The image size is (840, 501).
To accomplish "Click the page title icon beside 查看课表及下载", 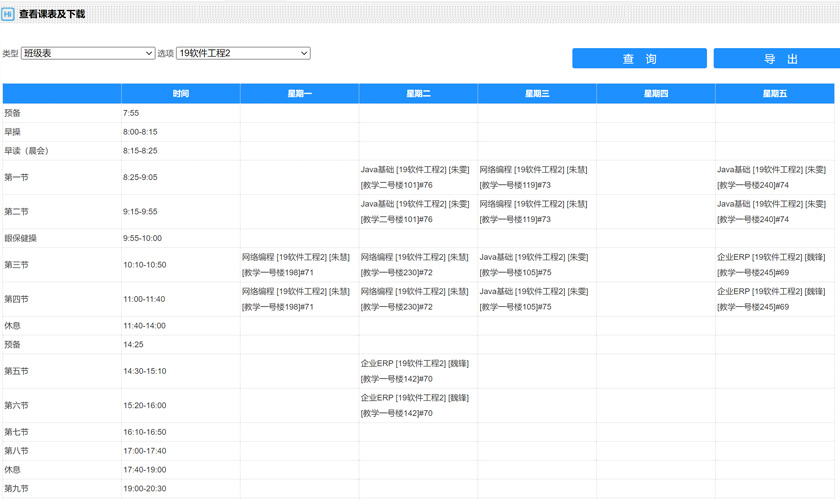I will (x=8, y=14).
